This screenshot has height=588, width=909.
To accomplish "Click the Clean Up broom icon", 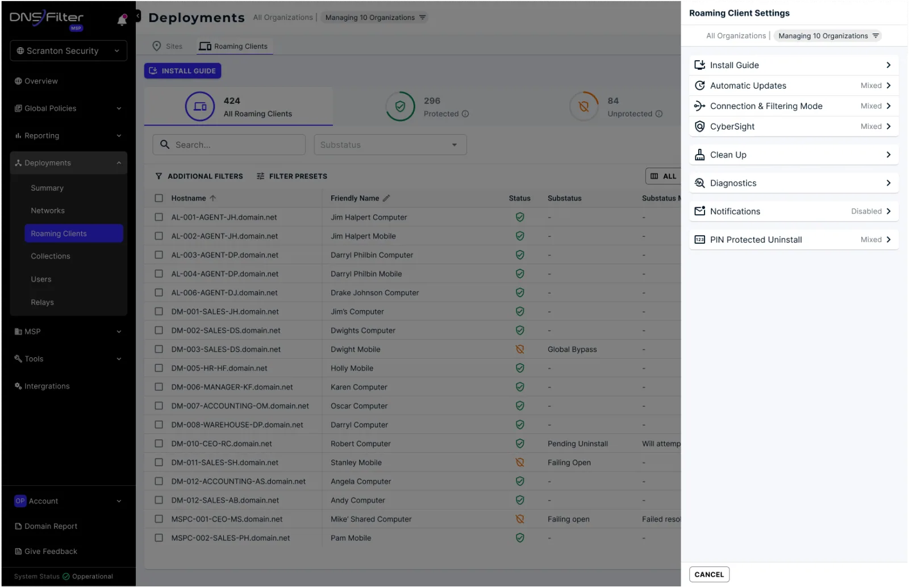I will [x=700, y=155].
